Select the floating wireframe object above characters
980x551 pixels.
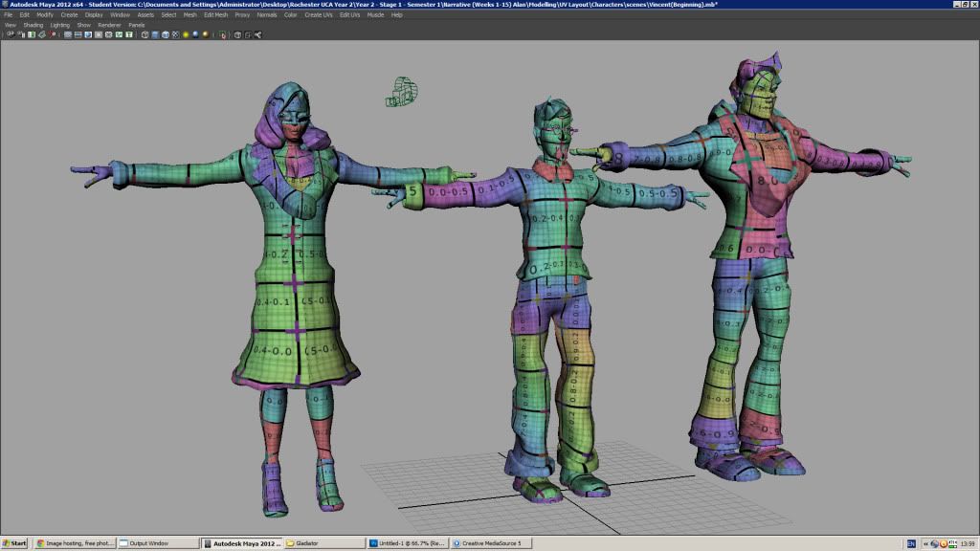click(x=402, y=91)
